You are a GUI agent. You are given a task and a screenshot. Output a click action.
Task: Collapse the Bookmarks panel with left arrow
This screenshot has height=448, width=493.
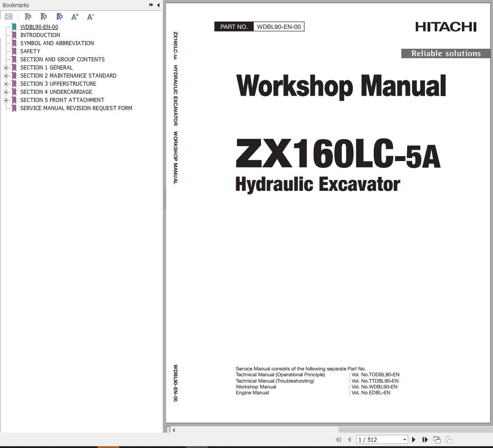point(158,5)
